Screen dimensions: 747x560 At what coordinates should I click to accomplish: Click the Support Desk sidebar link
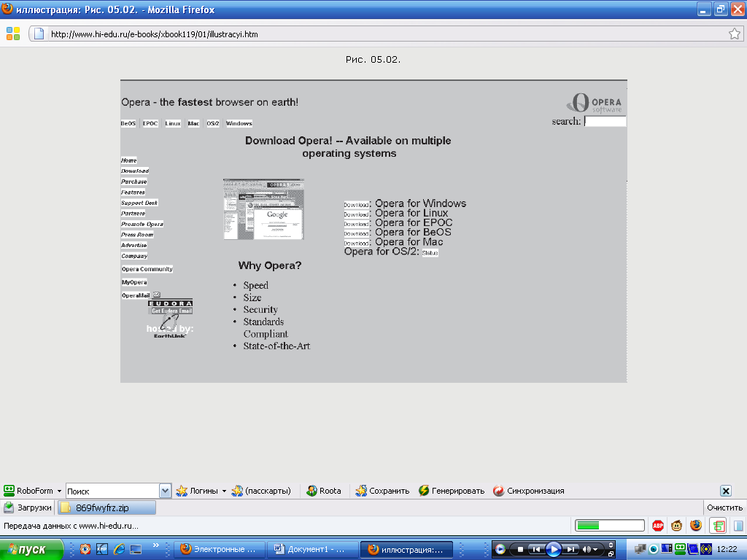[x=139, y=203]
